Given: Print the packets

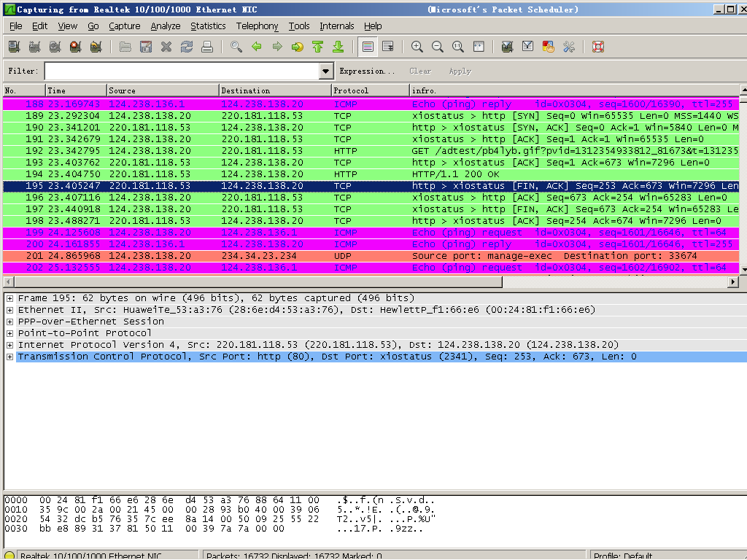Looking at the screenshot, I should click(207, 47).
